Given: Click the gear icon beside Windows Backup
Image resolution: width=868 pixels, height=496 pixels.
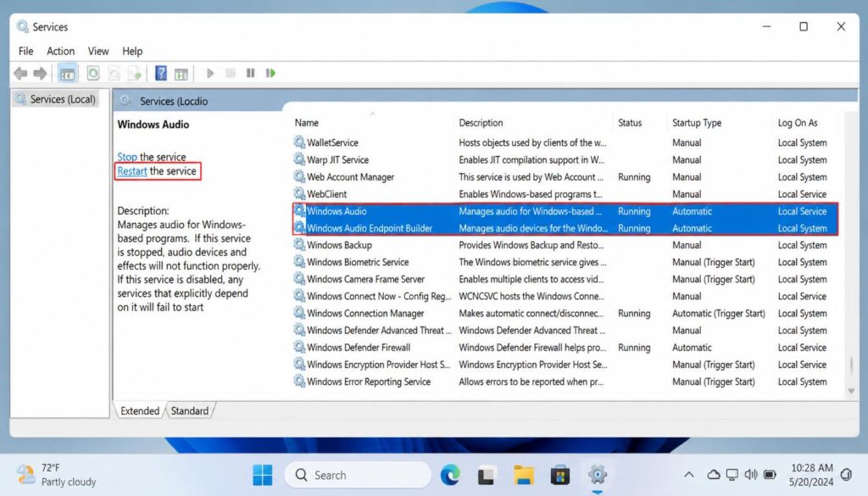Looking at the screenshot, I should tap(299, 245).
